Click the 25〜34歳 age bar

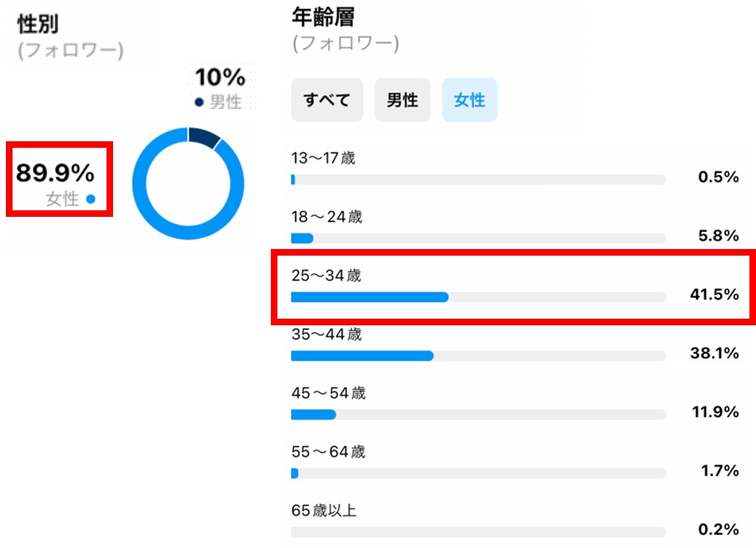pos(478,297)
